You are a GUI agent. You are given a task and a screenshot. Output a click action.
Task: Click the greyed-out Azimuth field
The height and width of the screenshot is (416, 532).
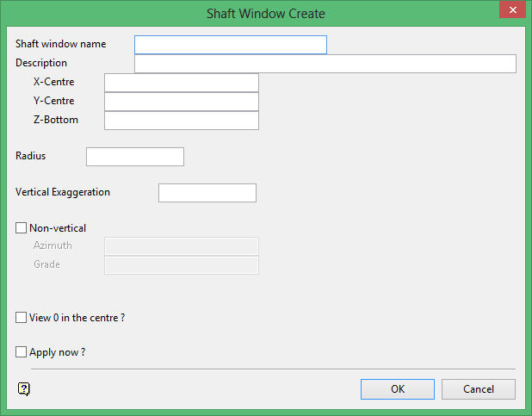click(x=181, y=246)
